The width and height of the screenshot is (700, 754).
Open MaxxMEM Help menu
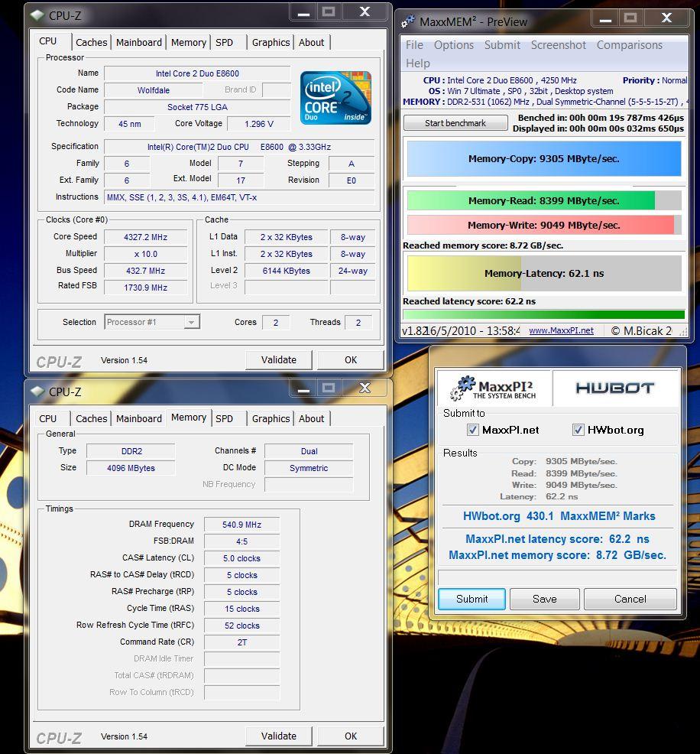click(417, 63)
